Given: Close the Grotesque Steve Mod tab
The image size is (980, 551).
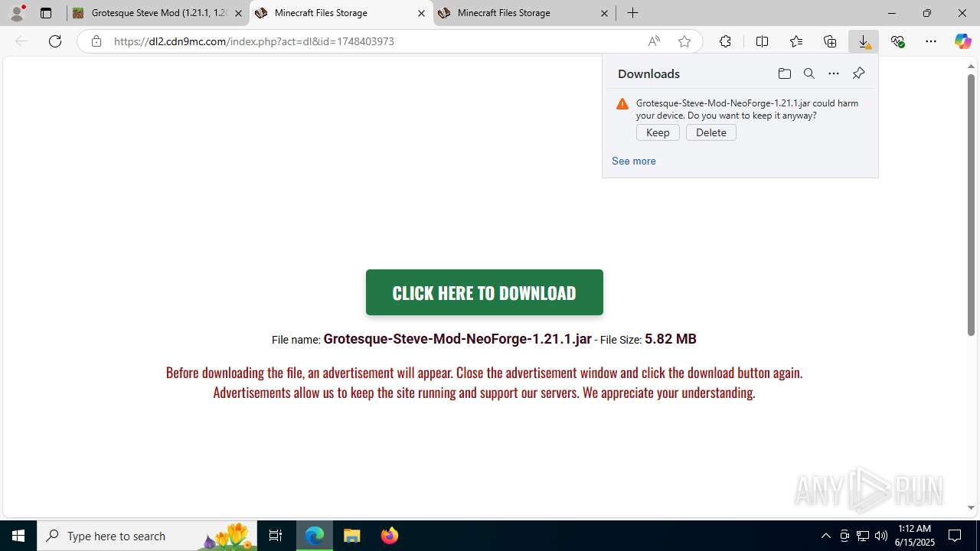Looking at the screenshot, I should pyautogui.click(x=238, y=13).
